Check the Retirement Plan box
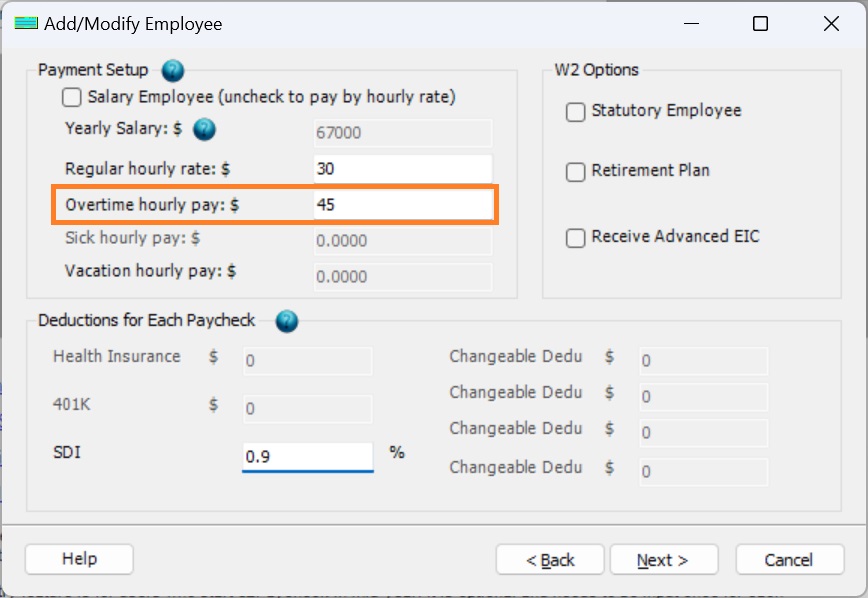This screenshot has height=598, width=868. [x=575, y=172]
